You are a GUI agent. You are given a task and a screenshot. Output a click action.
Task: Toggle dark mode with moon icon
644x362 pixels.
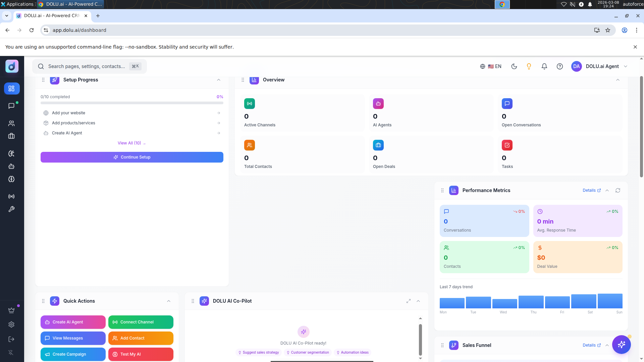(x=514, y=66)
